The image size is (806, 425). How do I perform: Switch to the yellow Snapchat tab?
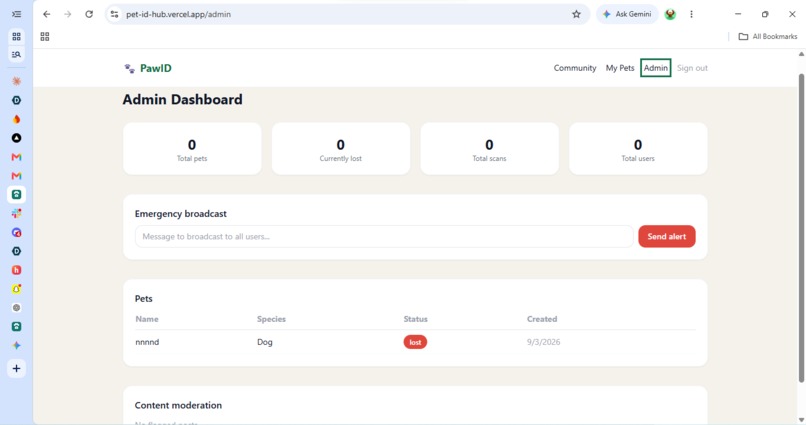(x=16, y=289)
